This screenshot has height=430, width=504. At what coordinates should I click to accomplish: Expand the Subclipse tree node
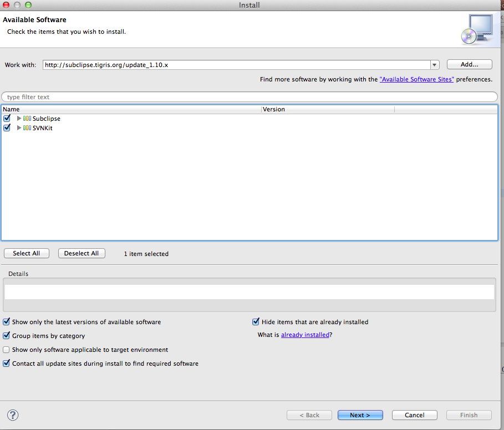(19, 119)
